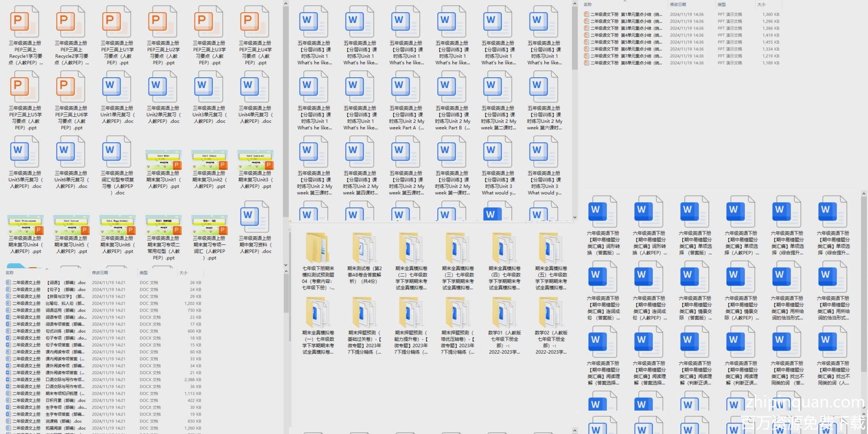Select the 词汇句型专项复习卷 Word file
Viewport: 868px width, 434px height.
click(117, 152)
